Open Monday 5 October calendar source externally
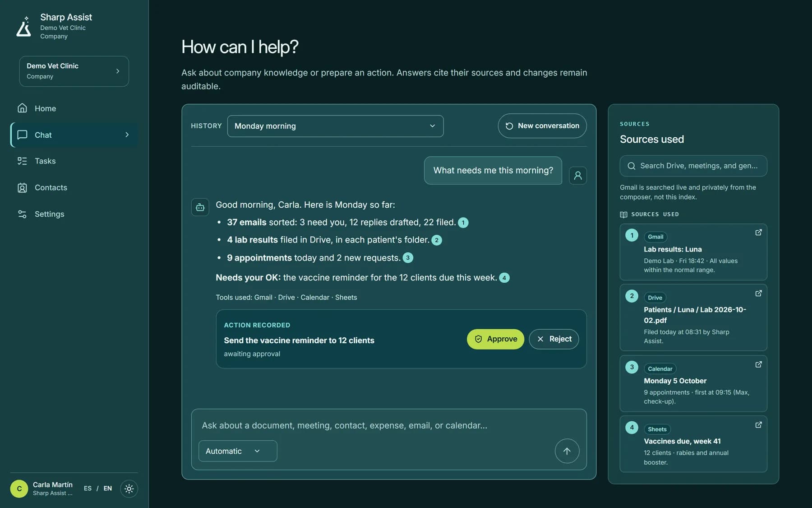 (759, 364)
